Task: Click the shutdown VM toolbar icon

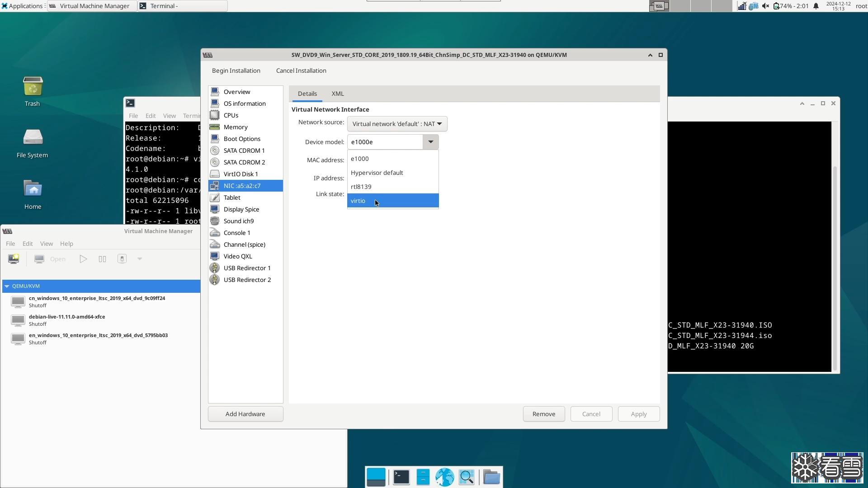Action: (x=122, y=259)
